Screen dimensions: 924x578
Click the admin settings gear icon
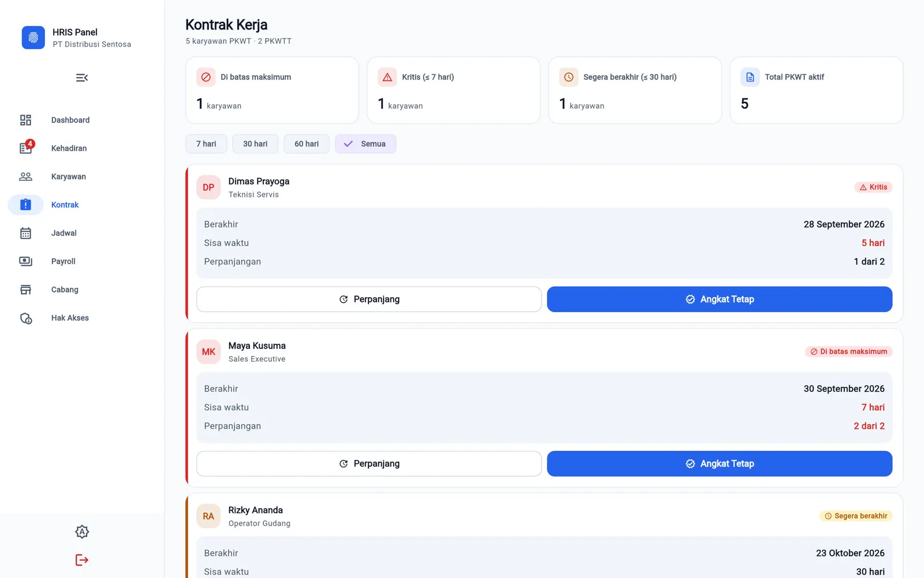82,532
